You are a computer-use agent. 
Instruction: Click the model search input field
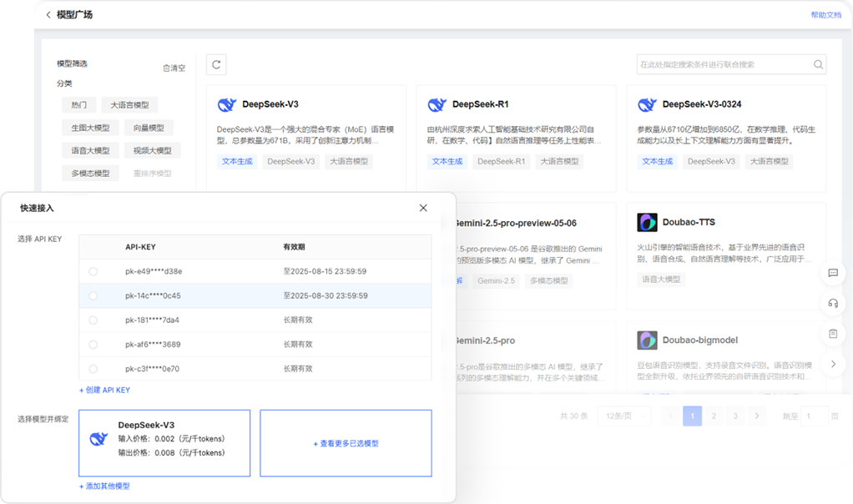(722, 64)
